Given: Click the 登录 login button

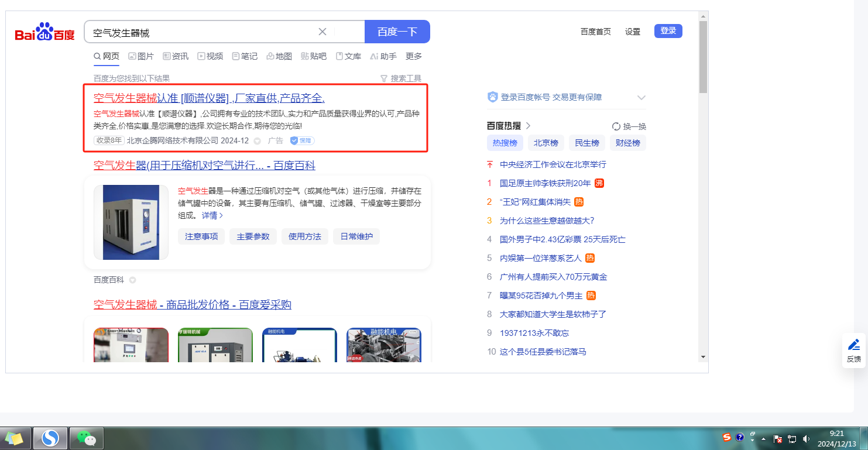Looking at the screenshot, I should (x=668, y=31).
